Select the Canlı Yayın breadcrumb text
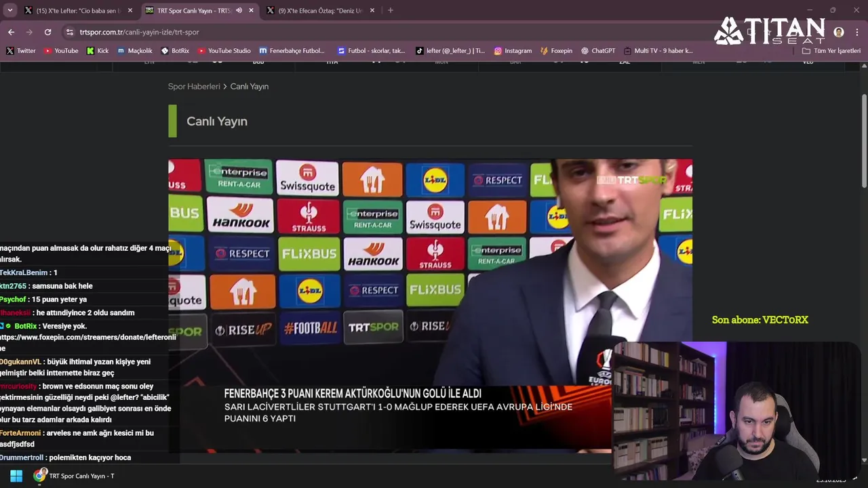 point(250,86)
